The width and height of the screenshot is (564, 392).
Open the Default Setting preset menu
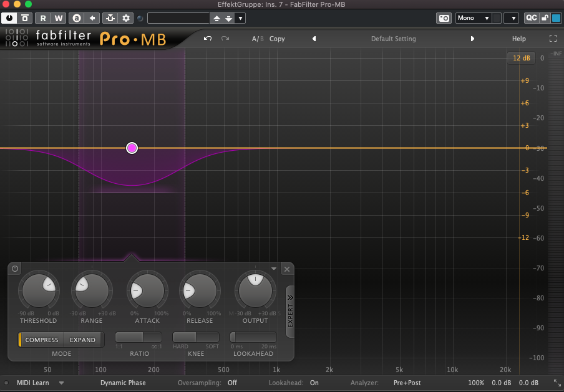coord(394,39)
